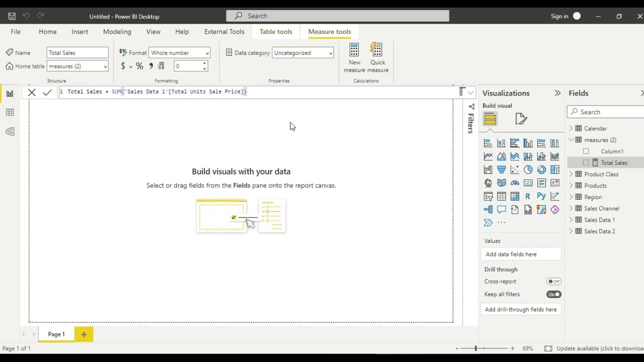The height and width of the screenshot is (362, 644).
Task: Get more visuals via ellipsis
Action: click(x=502, y=223)
